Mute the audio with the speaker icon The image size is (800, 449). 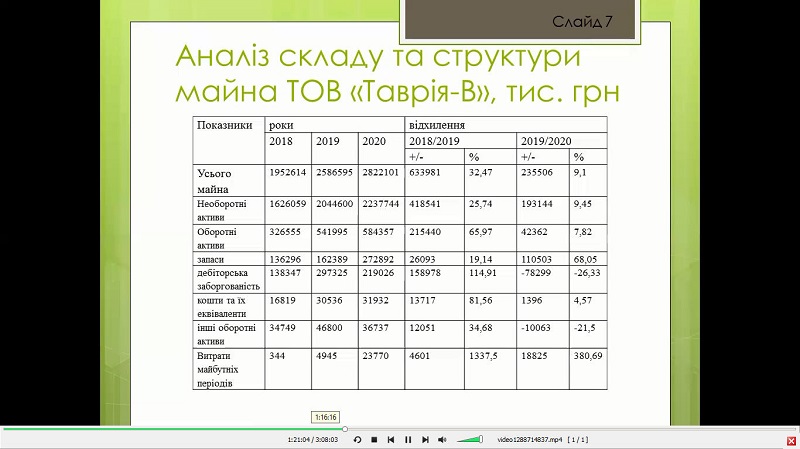(442, 439)
